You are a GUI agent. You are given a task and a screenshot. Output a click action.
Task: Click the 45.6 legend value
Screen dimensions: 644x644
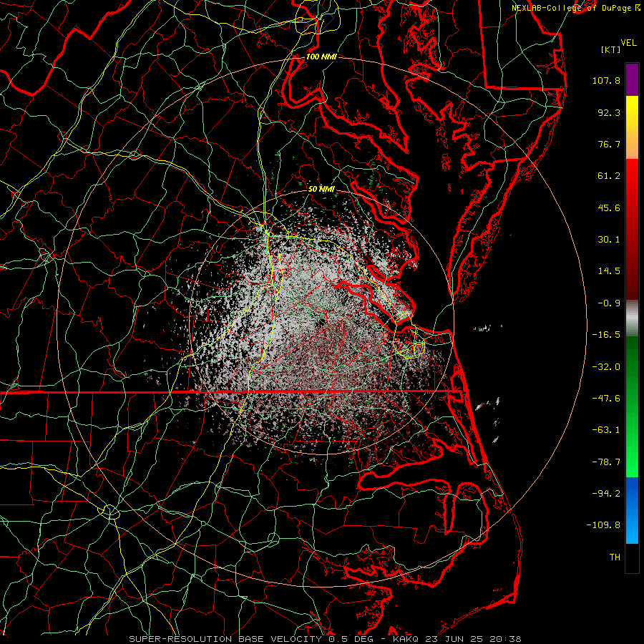(x=609, y=208)
